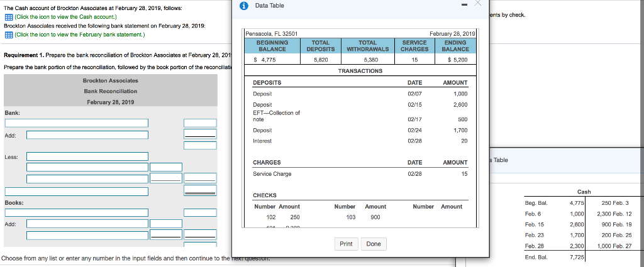The width and height of the screenshot is (644, 267).
Task: Select subtotal amount field just above Less: row
Action: 200,146
